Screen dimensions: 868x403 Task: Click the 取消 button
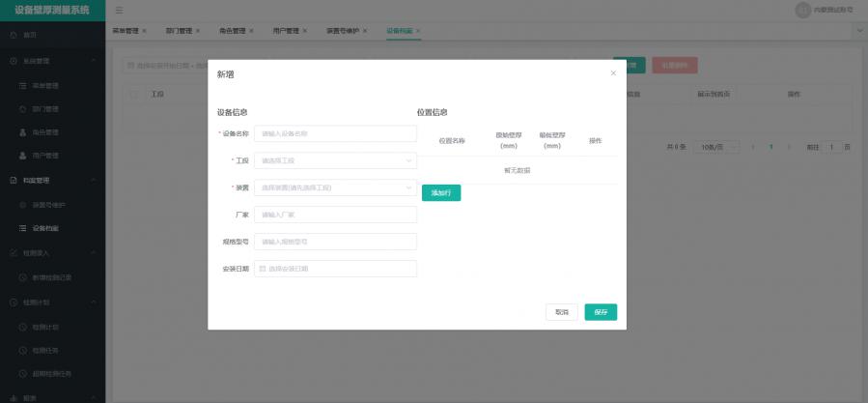coord(561,312)
